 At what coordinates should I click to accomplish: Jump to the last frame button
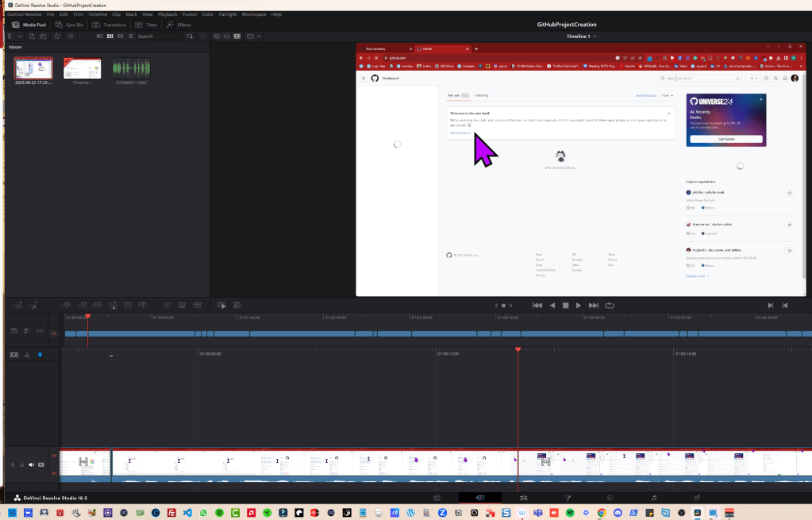pyautogui.click(x=594, y=306)
